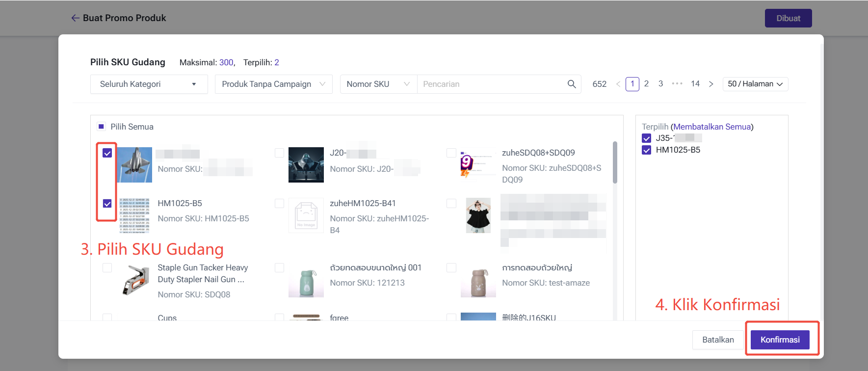Click the Konfirmasi button
Viewport: 868px width, 371px height.
click(780, 340)
